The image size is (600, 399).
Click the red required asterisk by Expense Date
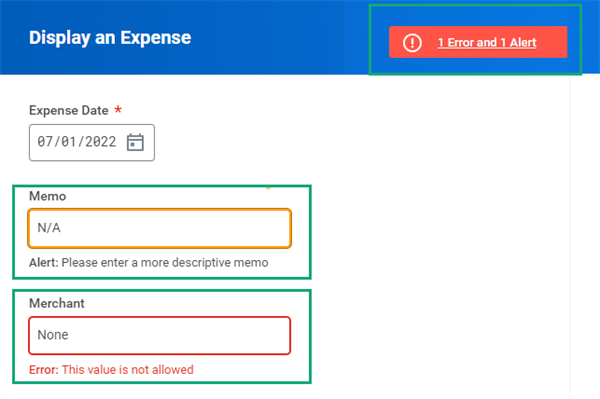[118, 110]
